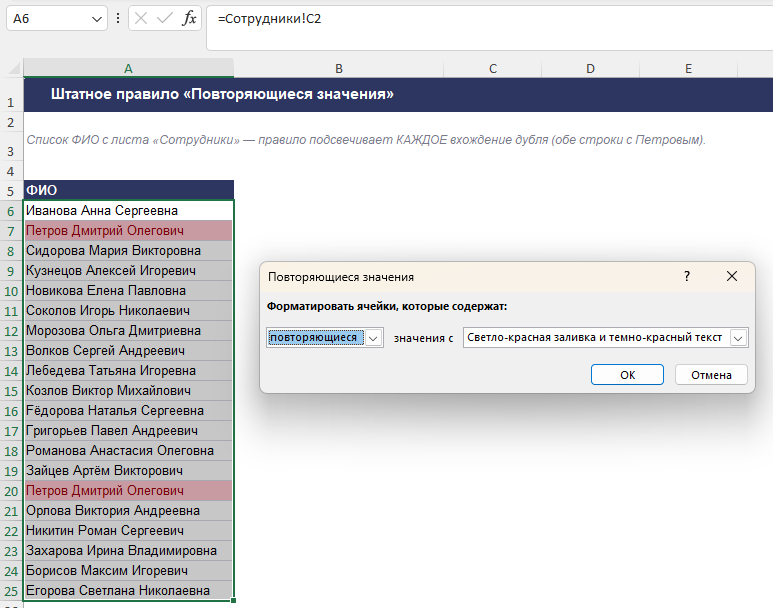Click the Insert Function fx icon
The image size is (773, 608).
189,19
